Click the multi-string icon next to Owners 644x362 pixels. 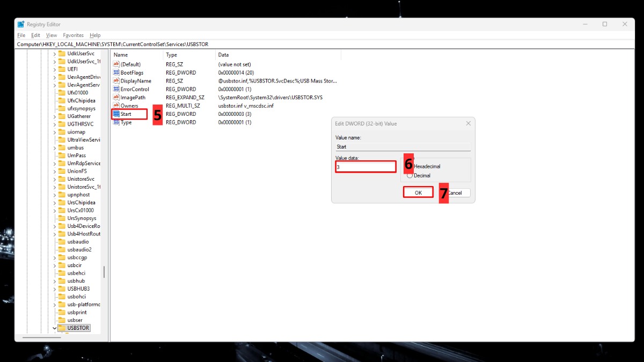pos(115,106)
